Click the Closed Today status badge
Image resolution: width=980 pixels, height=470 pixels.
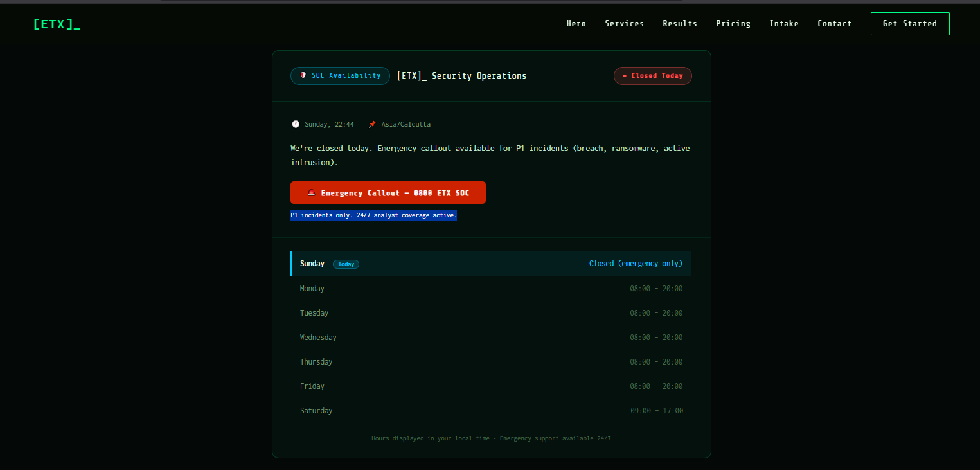click(x=653, y=76)
